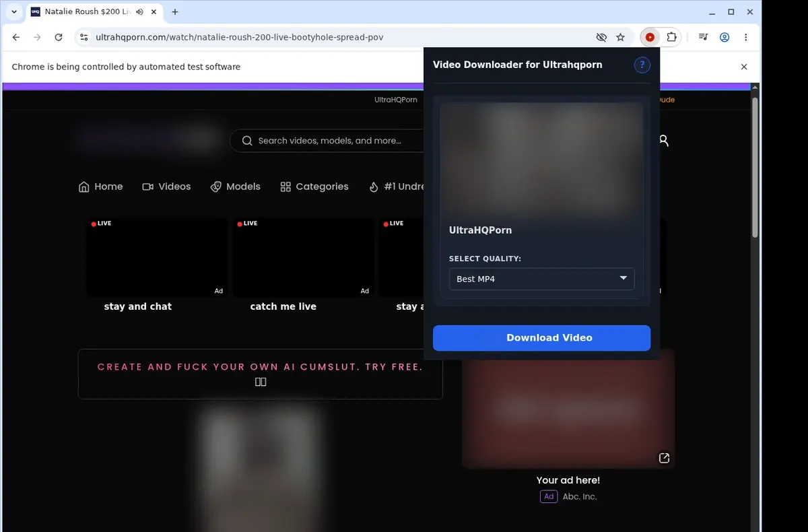
Task: Open the media controls icon in the Chrome toolbar
Action: tap(703, 38)
